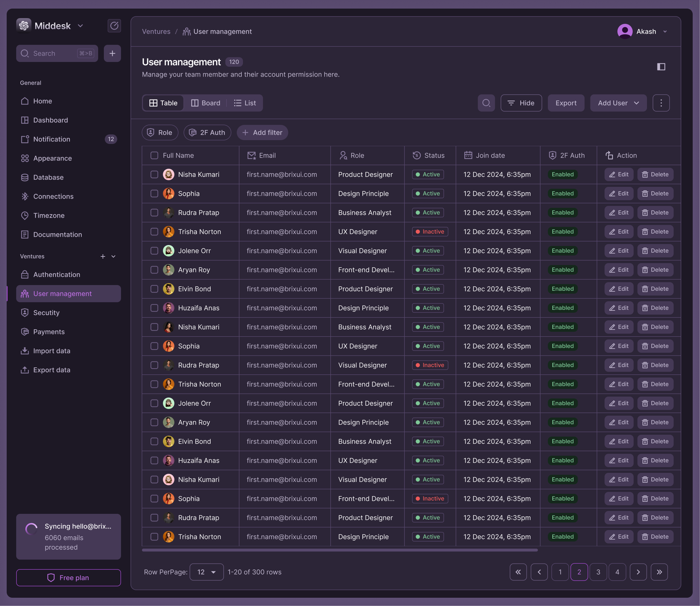Switch to the Board view tab
The width and height of the screenshot is (700, 606).
click(205, 103)
